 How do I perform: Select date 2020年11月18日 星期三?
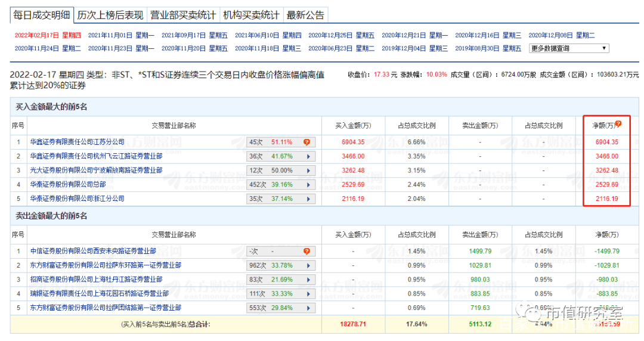click(268, 48)
